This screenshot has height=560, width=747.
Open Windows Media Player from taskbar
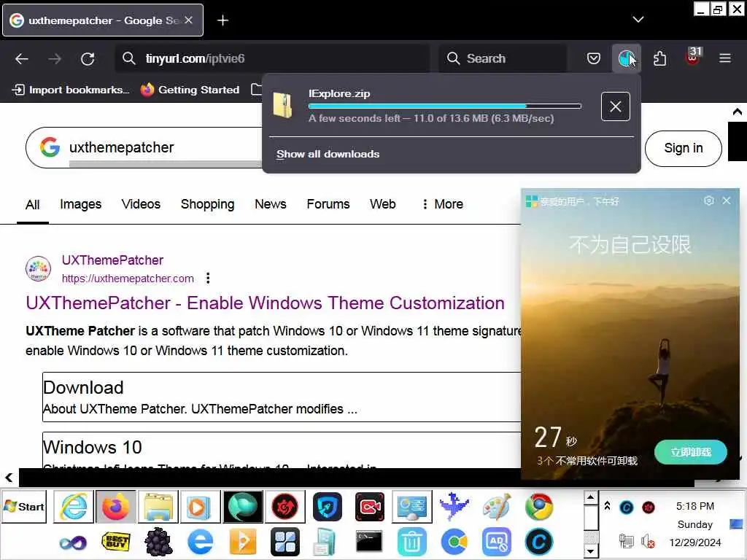tap(200, 507)
